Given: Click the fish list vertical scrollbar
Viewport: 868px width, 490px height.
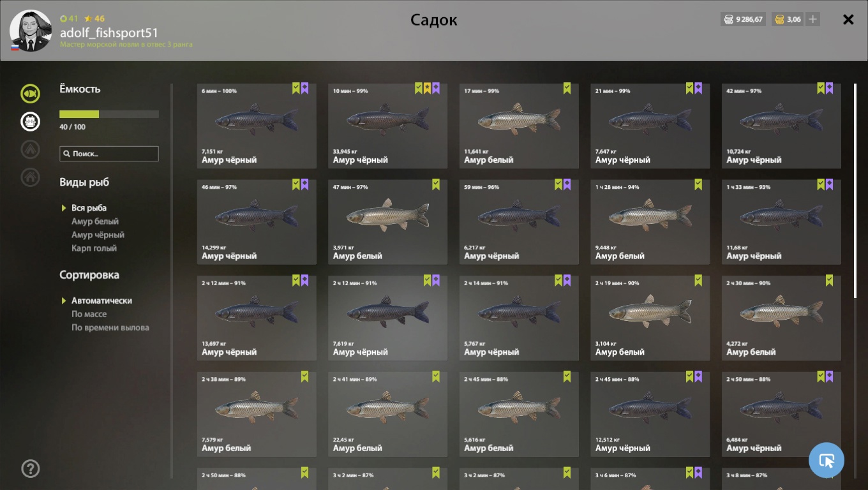Looking at the screenshot, I should tap(855, 190).
